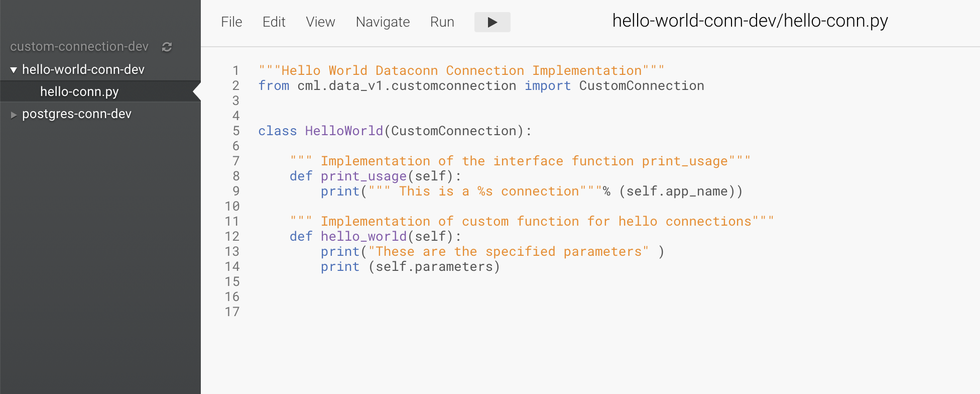Image resolution: width=980 pixels, height=394 pixels.
Task: Refresh the custom-connection-dev project files
Action: tap(167, 47)
